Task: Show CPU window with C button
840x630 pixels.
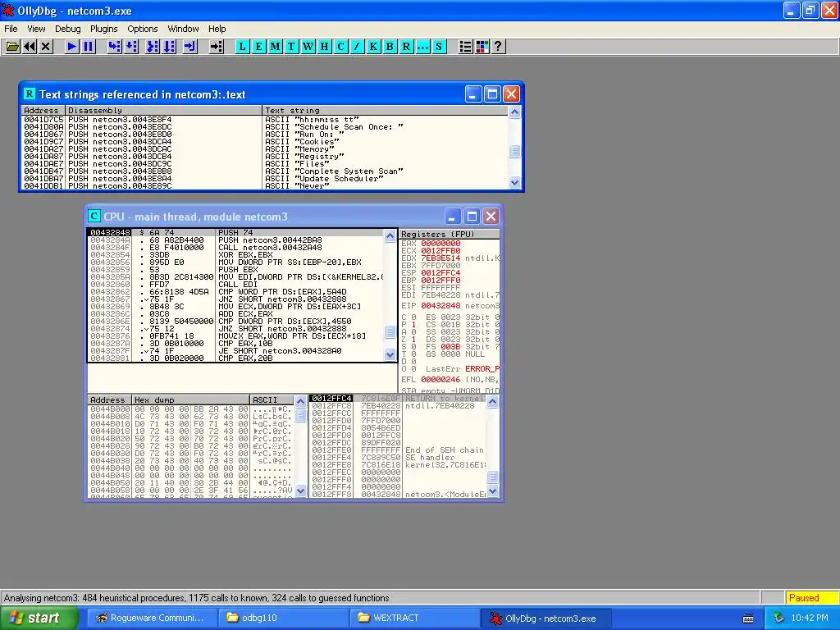Action: (340, 47)
